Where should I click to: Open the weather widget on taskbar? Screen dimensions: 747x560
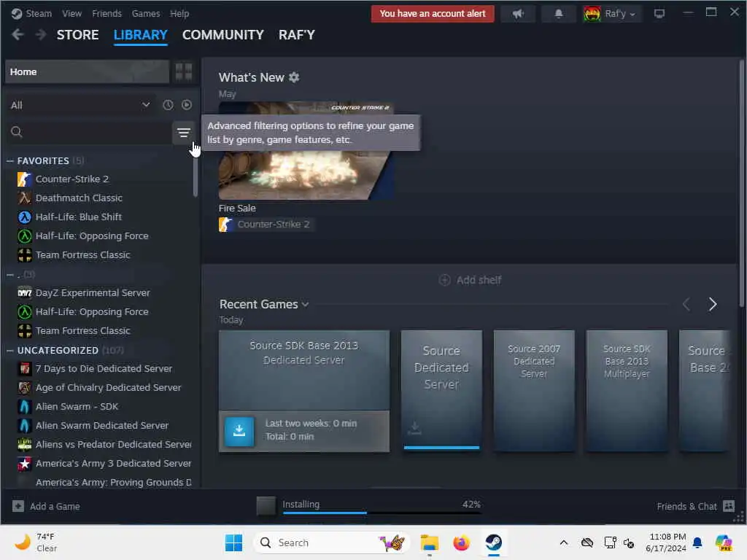click(x=35, y=542)
